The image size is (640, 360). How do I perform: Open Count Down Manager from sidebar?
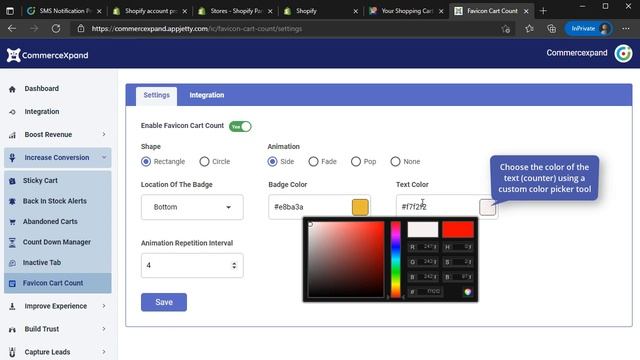[x=57, y=242]
